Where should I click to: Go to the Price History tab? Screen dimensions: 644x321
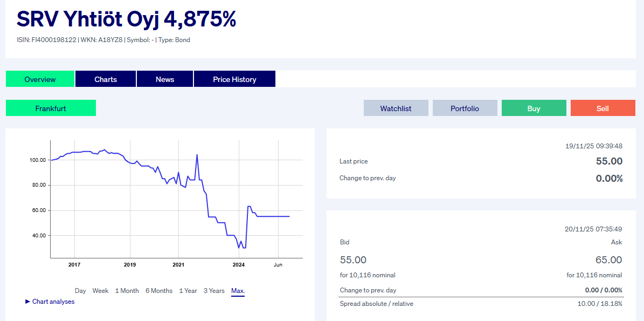point(234,79)
